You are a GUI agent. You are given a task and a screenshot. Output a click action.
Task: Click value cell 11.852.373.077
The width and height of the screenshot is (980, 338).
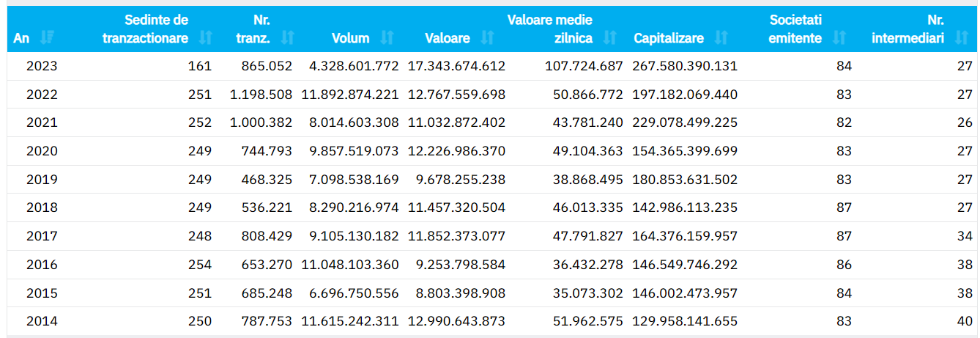pos(456,236)
